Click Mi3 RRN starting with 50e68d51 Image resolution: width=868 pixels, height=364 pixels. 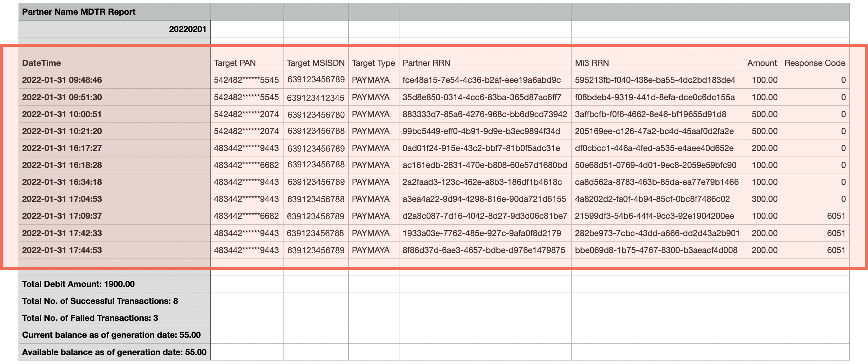pos(655,165)
